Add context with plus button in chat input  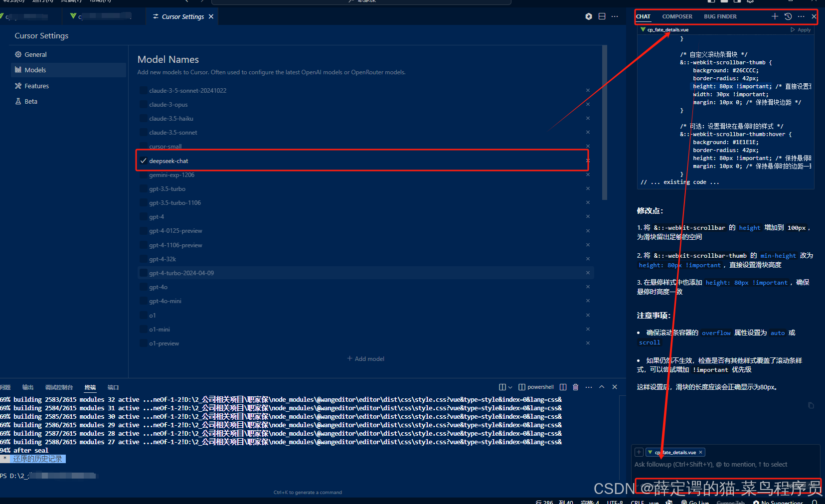coord(639,452)
